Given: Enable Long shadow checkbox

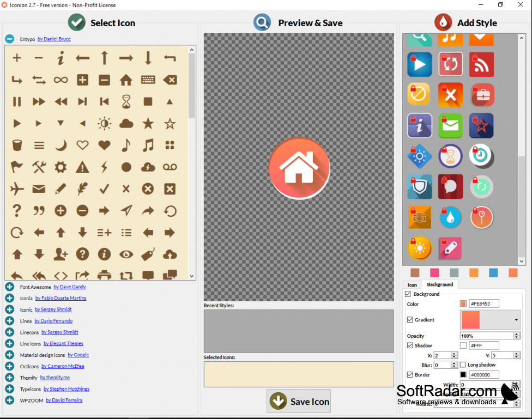Looking at the screenshot, I should (x=463, y=365).
